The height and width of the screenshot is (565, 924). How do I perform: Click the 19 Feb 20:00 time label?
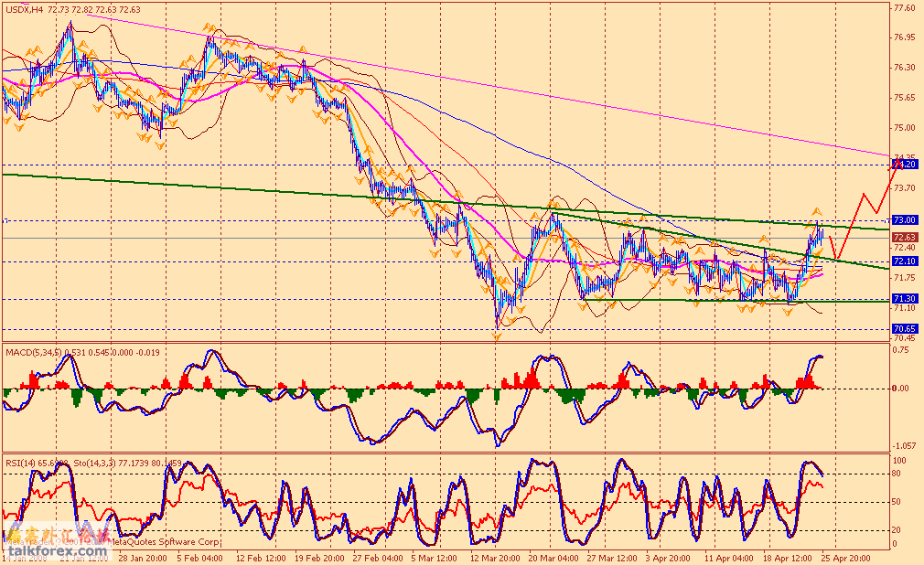coord(320,558)
